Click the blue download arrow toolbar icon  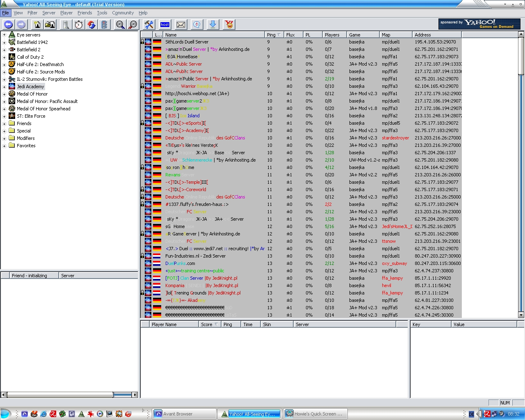[x=213, y=25]
